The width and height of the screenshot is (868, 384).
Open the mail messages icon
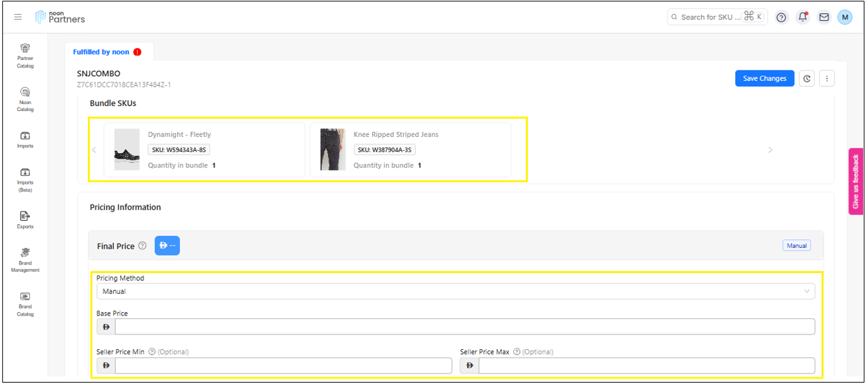pos(824,17)
